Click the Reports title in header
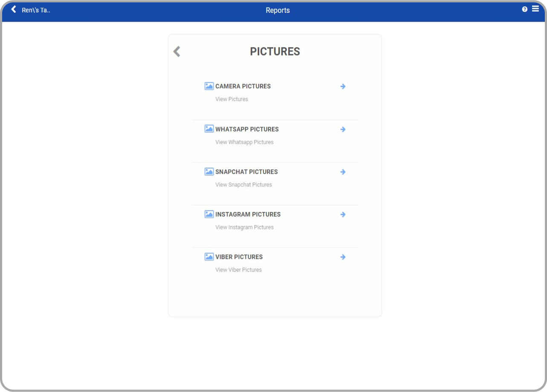547x392 pixels. pyautogui.click(x=278, y=11)
